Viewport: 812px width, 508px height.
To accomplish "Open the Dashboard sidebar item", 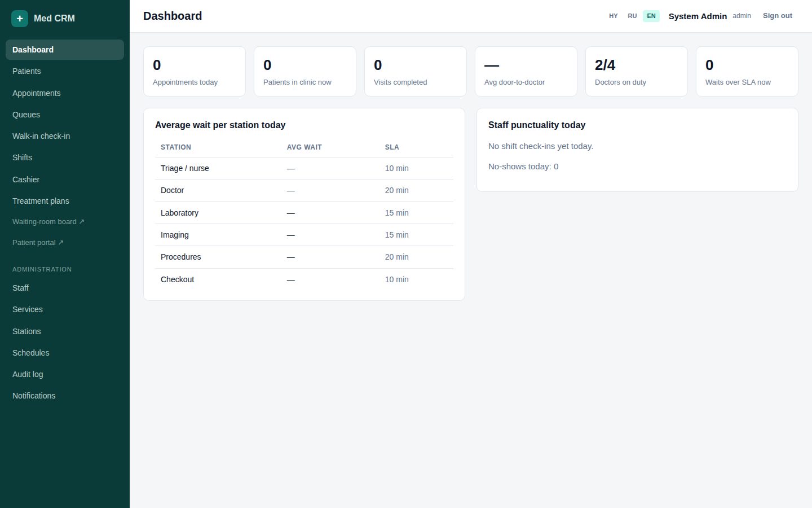I will click(65, 50).
